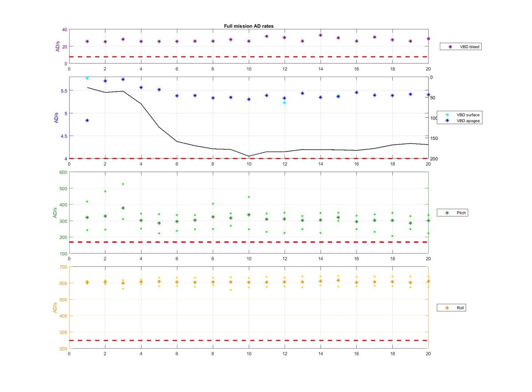Select the orange 'AD/s' y-axis label
532x392 pixels.
pos(55,307)
